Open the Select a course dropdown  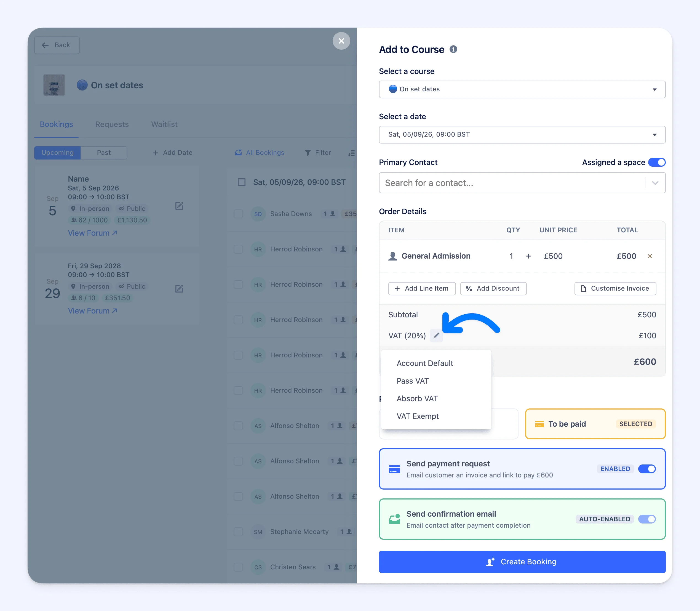click(522, 89)
